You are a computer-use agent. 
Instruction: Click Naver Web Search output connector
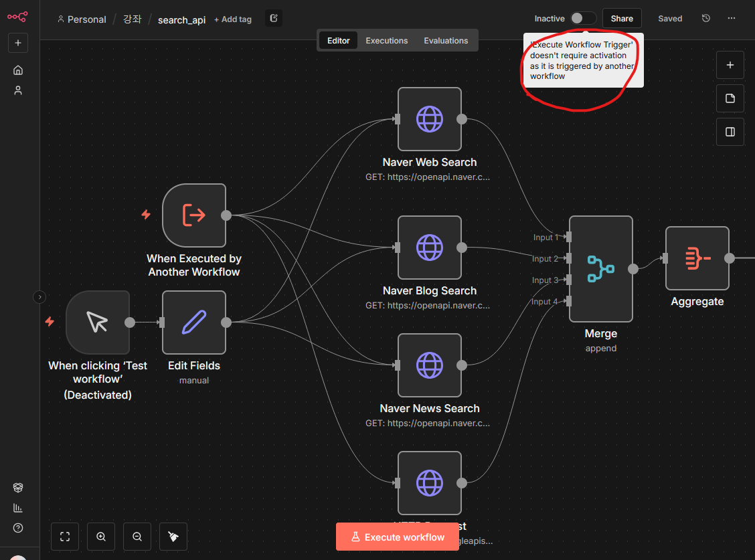(x=462, y=119)
